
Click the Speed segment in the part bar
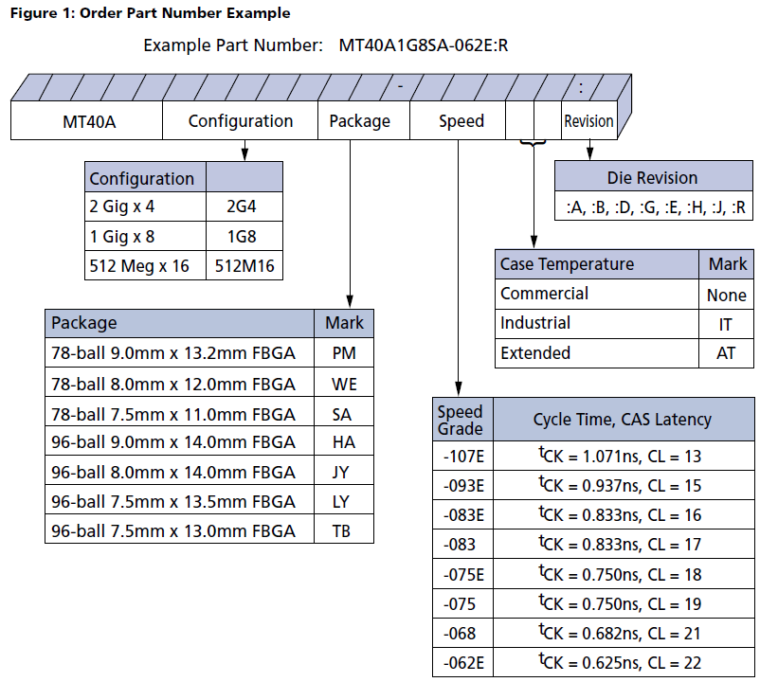point(458,120)
